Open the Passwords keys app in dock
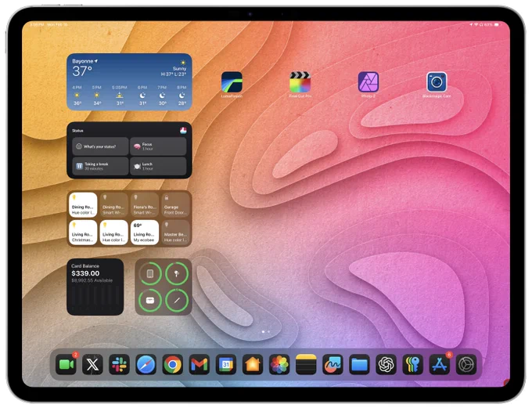The width and height of the screenshot is (532, 408). 412,364
